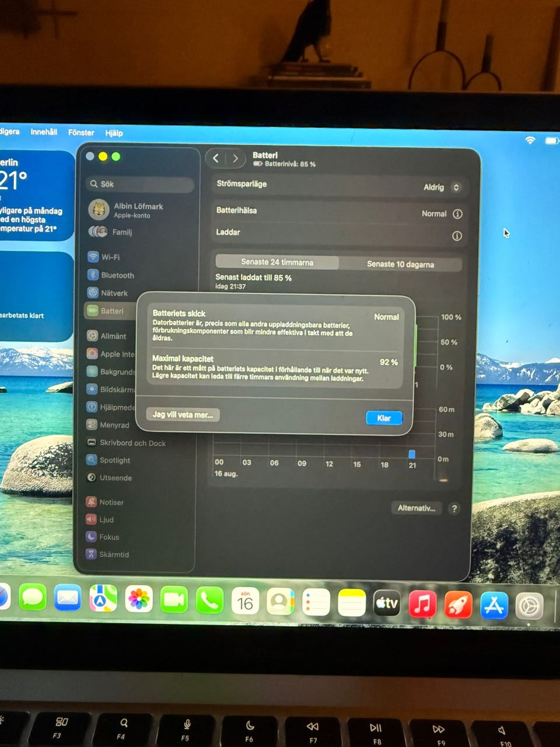560x747 pixels.
Task: Open Phone app from the Dock
Action: [x=209, y=601]
